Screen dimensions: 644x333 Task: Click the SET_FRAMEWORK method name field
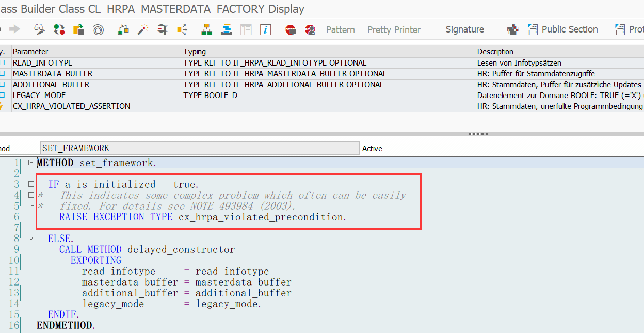pos(200,148)
